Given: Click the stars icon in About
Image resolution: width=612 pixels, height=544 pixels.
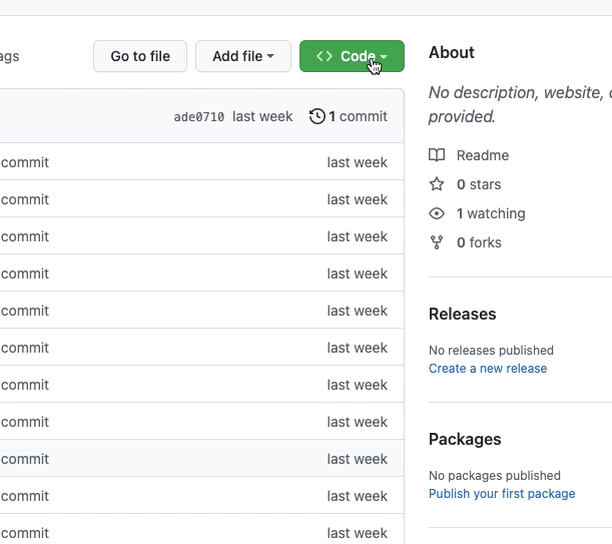Looking at the screenshot, I should pyautogui.click(x=437, y=184).
